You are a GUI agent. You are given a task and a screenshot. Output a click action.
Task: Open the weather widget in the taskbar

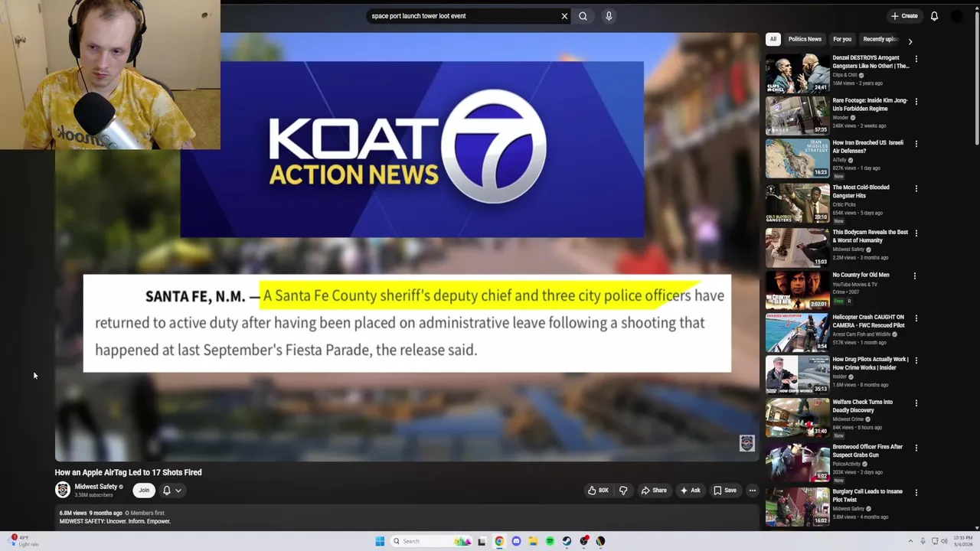(x=23, y=541)
